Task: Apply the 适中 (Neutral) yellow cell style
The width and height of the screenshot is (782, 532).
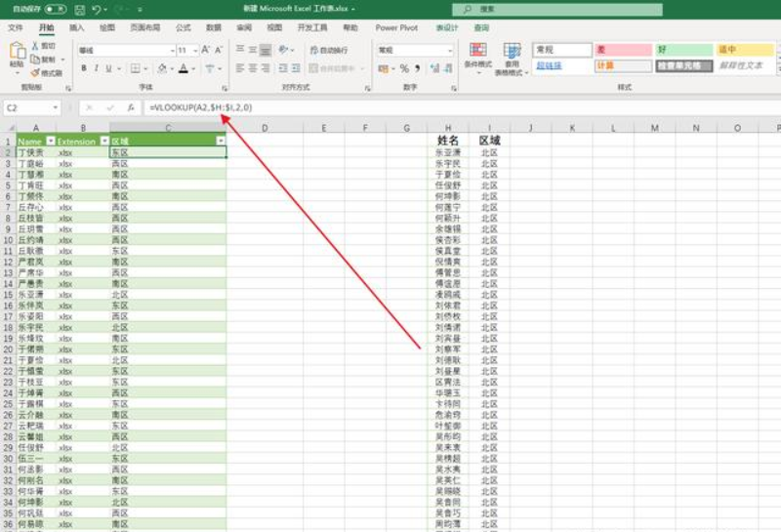Action: click(x=745, y=50)
